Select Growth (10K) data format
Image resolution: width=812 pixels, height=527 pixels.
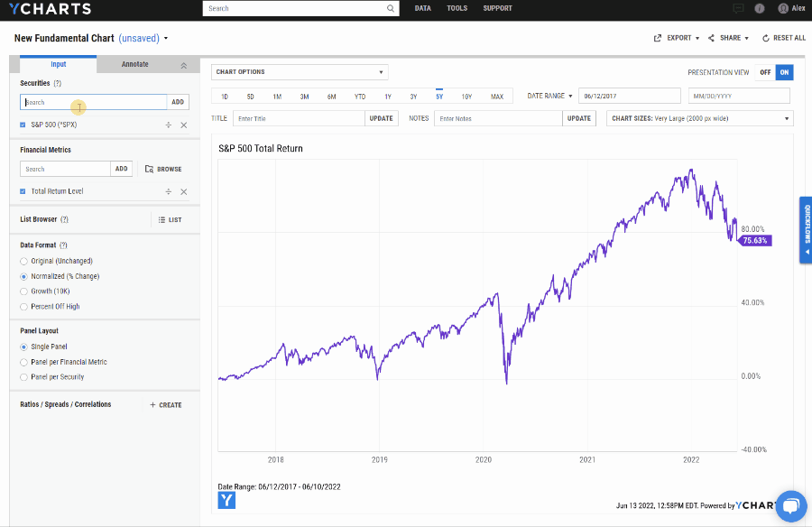[23, 291]
